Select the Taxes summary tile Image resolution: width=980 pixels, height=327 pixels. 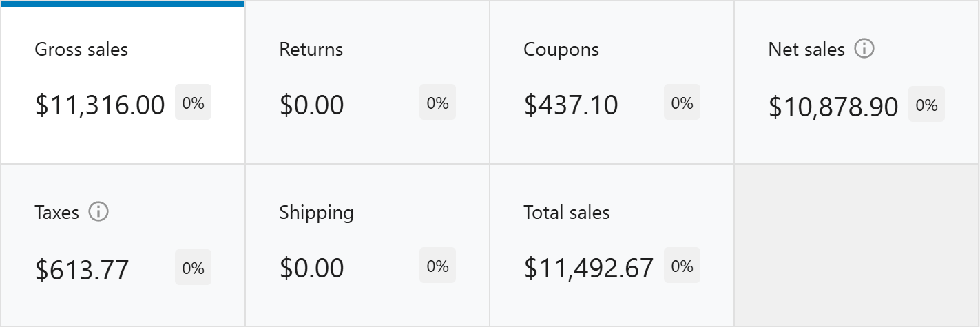pos(123,245)
